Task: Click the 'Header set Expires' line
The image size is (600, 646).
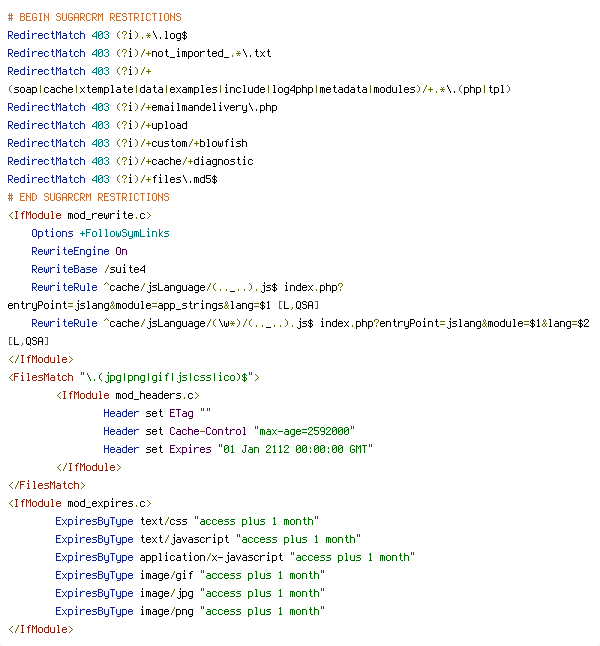Action: point(238,449)
